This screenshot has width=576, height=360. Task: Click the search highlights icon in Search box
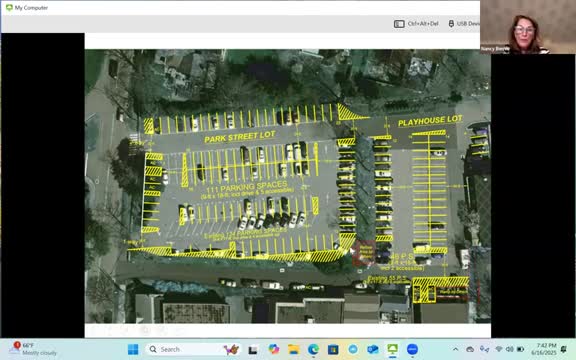point(231,349)
